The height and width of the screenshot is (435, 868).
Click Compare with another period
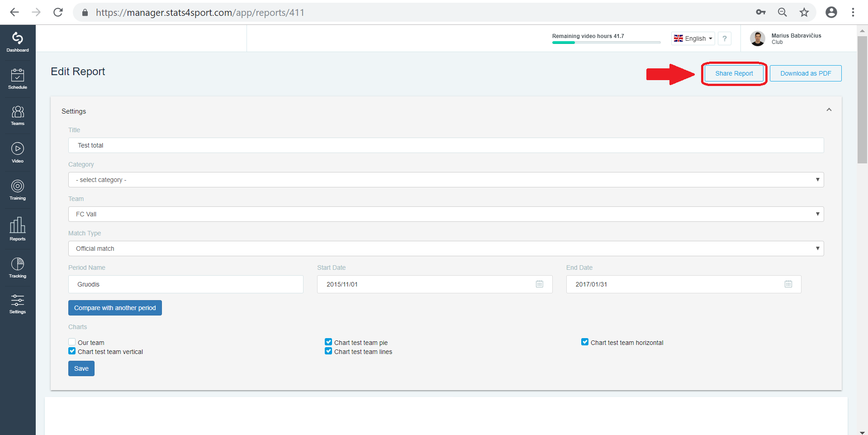(x=115, y=308)
